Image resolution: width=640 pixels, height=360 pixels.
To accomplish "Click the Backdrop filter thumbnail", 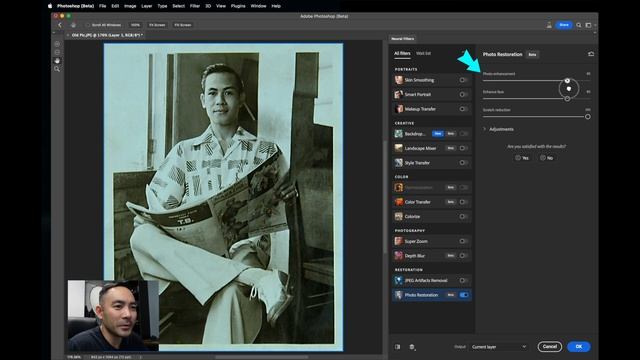I will (398, 133).
